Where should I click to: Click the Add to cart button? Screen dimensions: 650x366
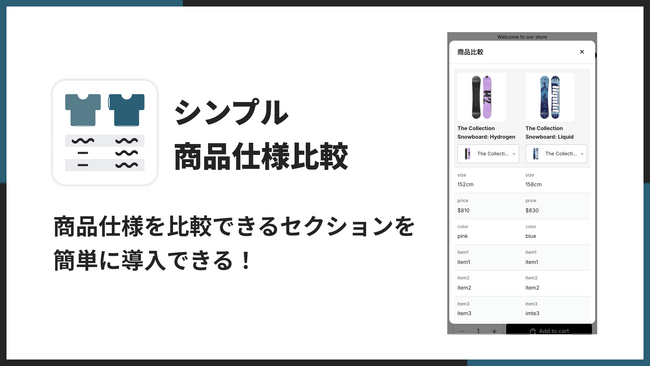click(x=549, y=330)
